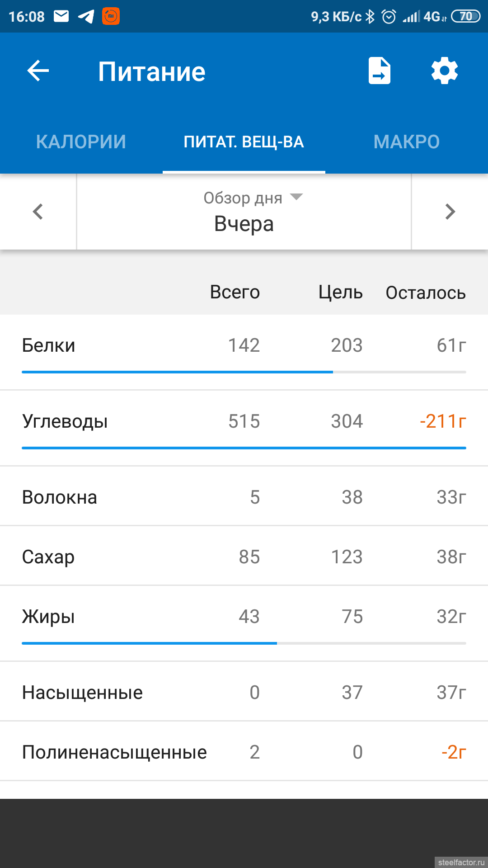This screenshot has height=868, width=488.
Task: Go to next day with right chevron
Action: click(450, 212)
